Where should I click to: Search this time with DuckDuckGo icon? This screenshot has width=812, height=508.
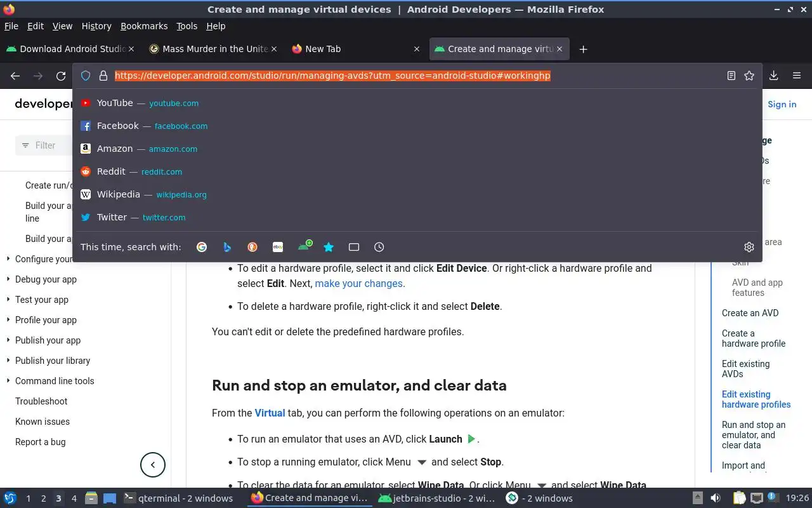[252, 247]
